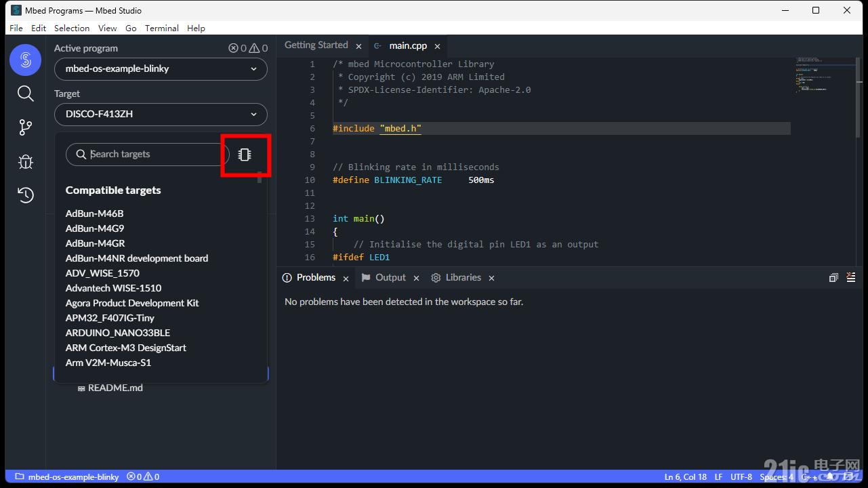Click LF line ending in status bar
Viewport: 868px width, 488px height.
point(718,477)
